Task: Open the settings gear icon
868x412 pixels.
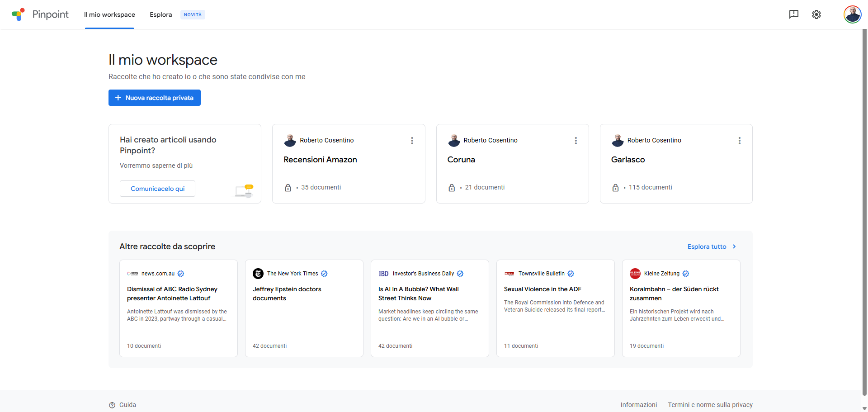Action: tap(816, 14)
